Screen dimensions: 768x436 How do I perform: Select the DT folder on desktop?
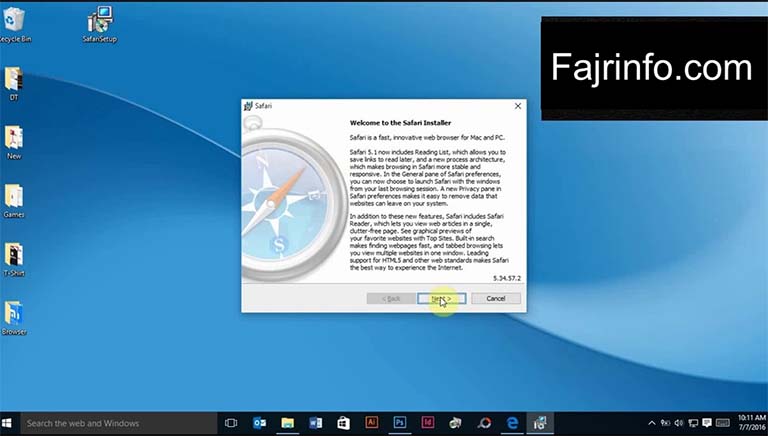pyautogui.click(x=14, y=83)
